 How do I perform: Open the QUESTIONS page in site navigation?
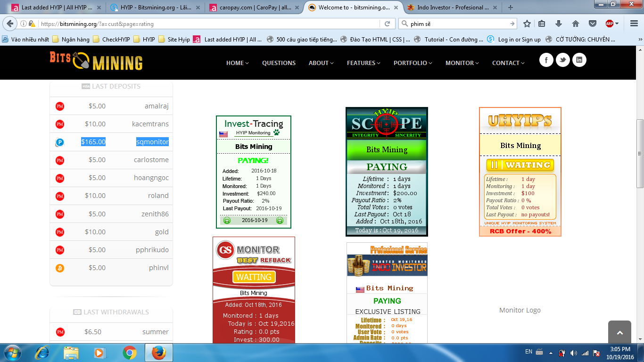pyautogui.click(x=279, y=63)
